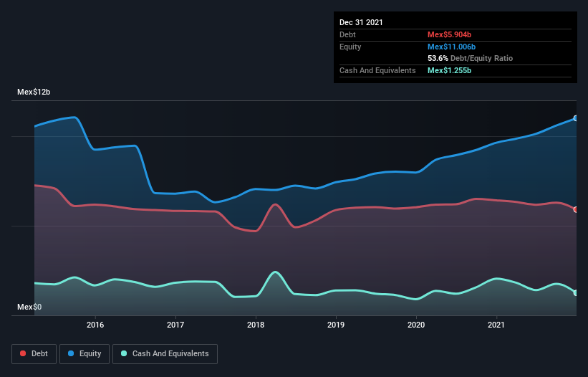Click the Equity row label in tooltip
The height and width of the screenshot is (377, 588).
pyautogui.click(x=350, y=47)
